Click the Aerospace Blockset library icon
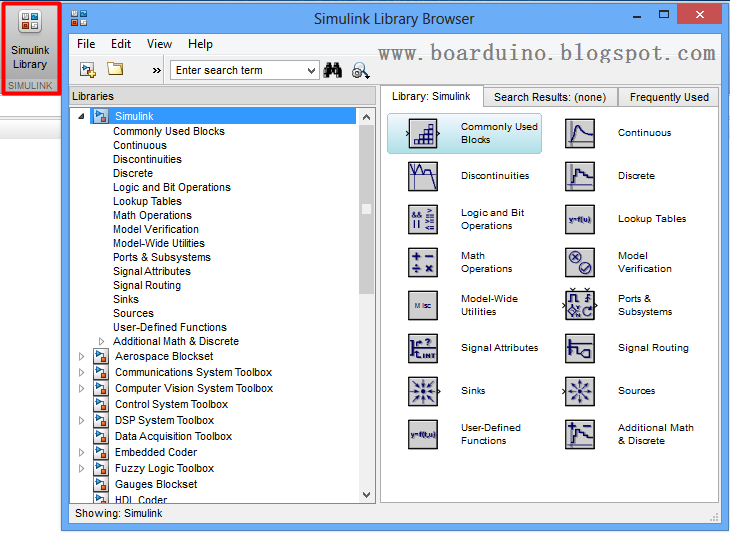Viewport: 730px width, 533px height. click(101, 357)
